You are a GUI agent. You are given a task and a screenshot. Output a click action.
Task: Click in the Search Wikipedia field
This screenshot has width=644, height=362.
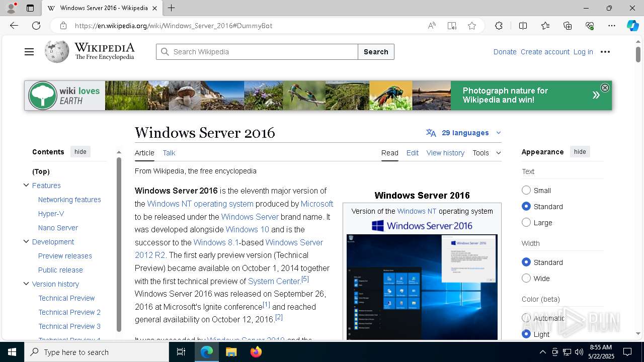point(257,52)
